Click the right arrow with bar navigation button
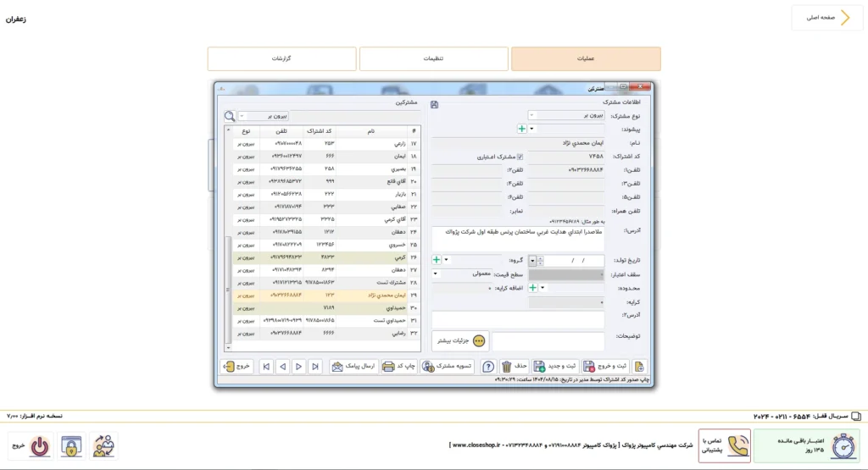 [x=315, y=367]
